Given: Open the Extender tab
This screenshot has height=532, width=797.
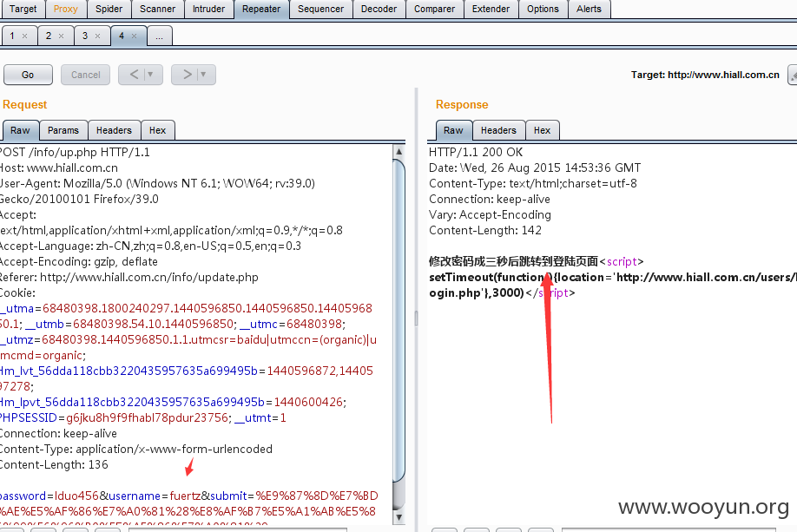Looking at the screenshot, I should point(491,10).
